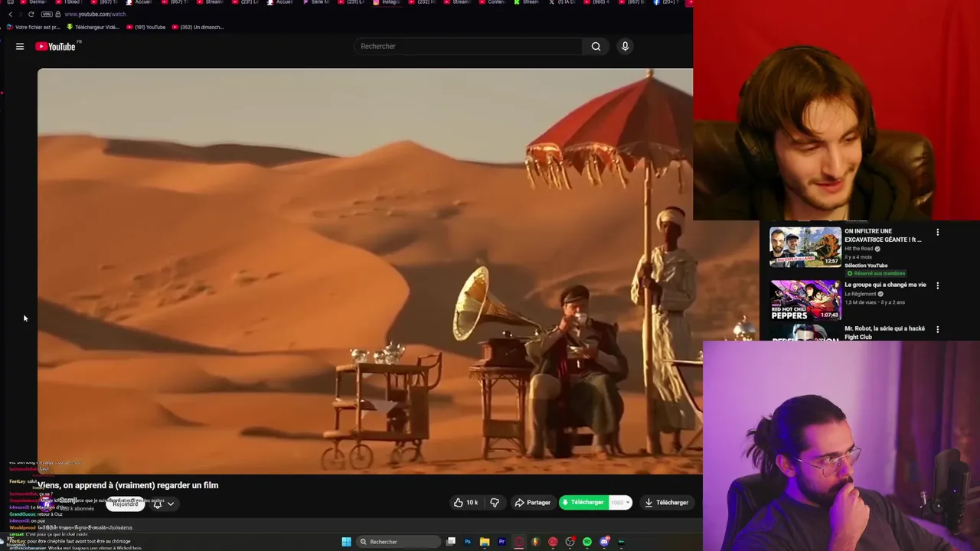Open options menu for the Mr. Robot video
This screenshot has width=980, height=551.
937,329
